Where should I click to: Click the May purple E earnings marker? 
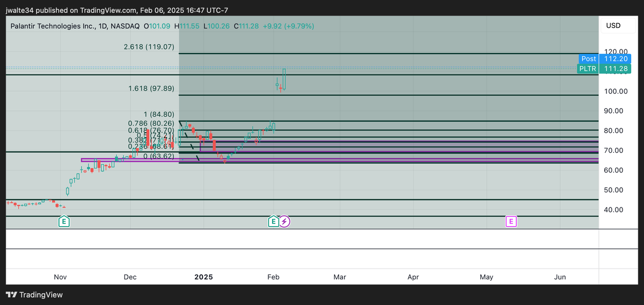point(511,221)
